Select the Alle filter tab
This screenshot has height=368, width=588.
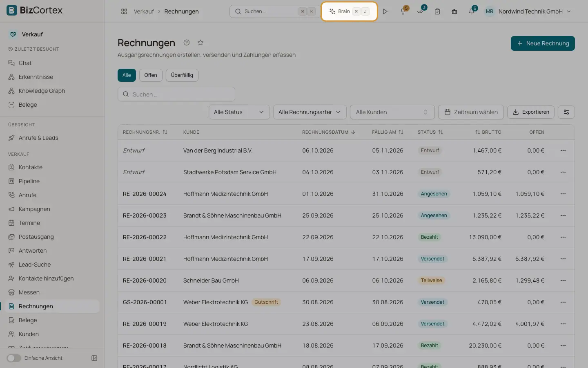tap(127, 75)
